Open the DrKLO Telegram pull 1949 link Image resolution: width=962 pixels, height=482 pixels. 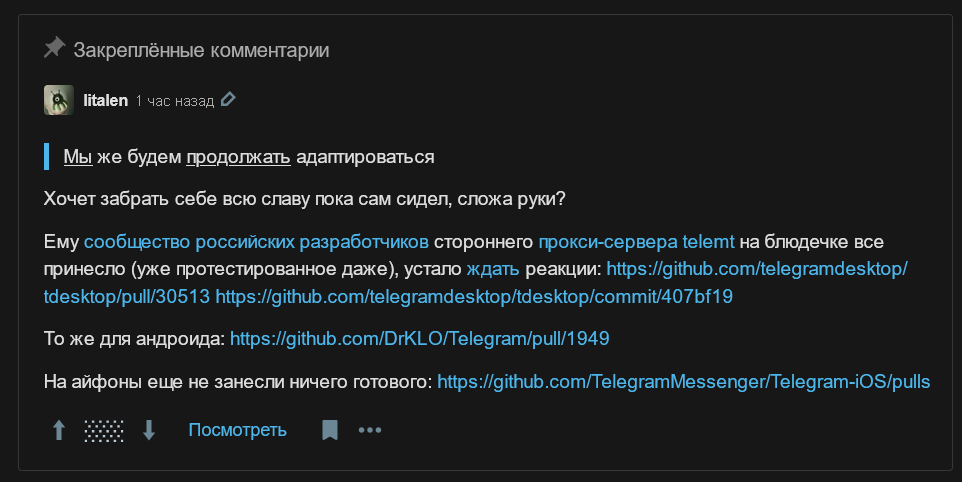[419, 339]
